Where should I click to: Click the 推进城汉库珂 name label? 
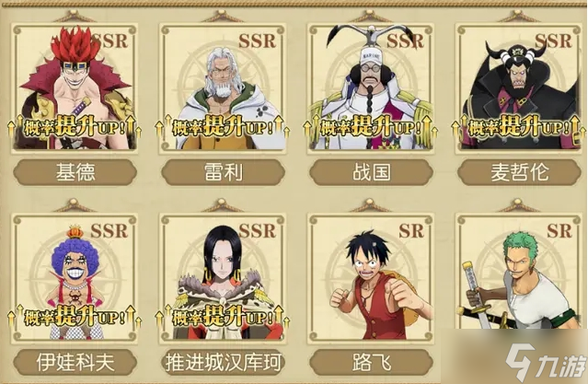click(223, 362)
